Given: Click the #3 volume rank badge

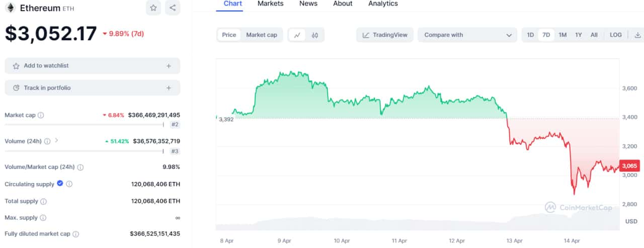Looking at the screenshot, I should click(175, 151).
